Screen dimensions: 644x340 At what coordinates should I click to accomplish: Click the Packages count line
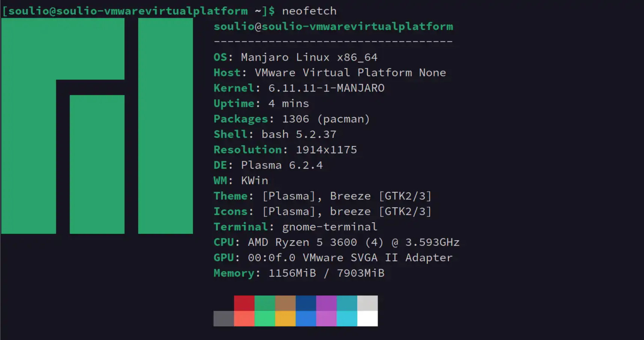pos(291,119)
